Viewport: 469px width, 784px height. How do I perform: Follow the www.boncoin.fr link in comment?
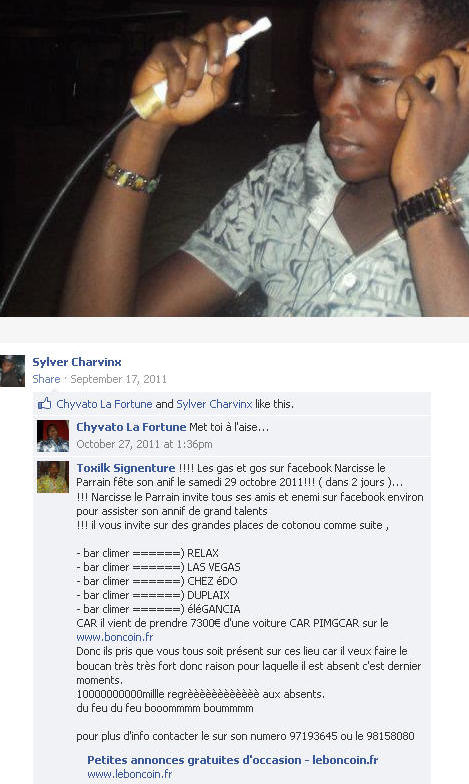114,637
